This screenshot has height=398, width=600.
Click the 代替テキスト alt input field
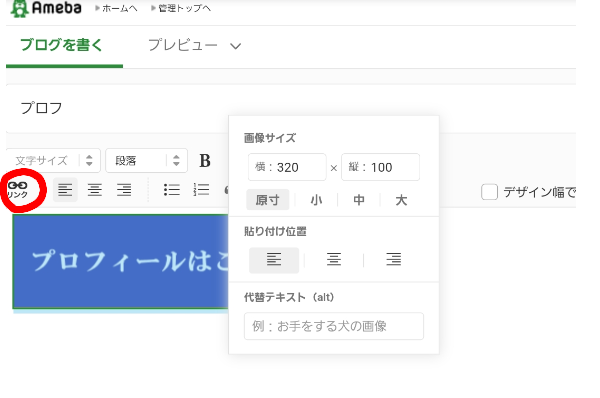[334, 326]
